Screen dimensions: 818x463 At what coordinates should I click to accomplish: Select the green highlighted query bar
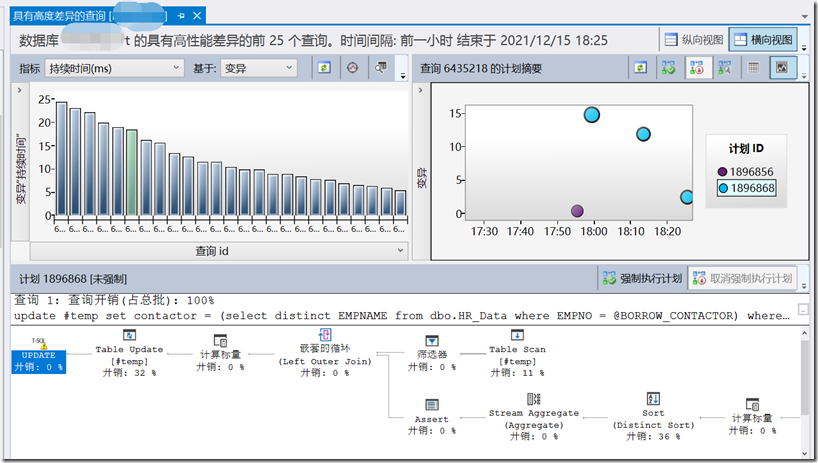(132, 173)
